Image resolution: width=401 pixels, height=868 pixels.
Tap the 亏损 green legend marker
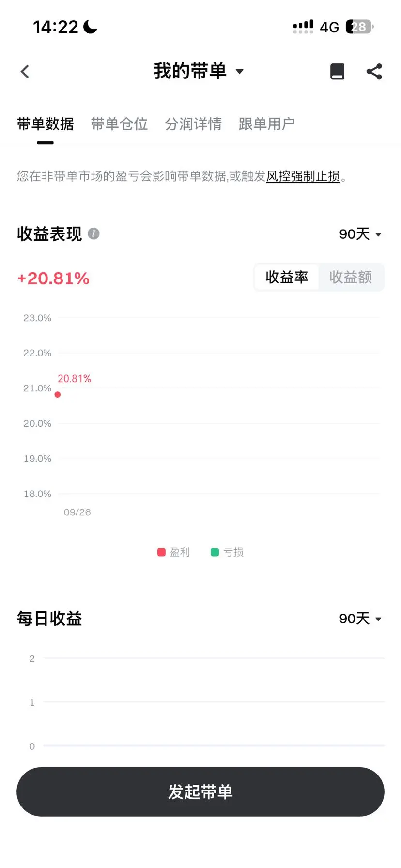click(x=215, y=552)
